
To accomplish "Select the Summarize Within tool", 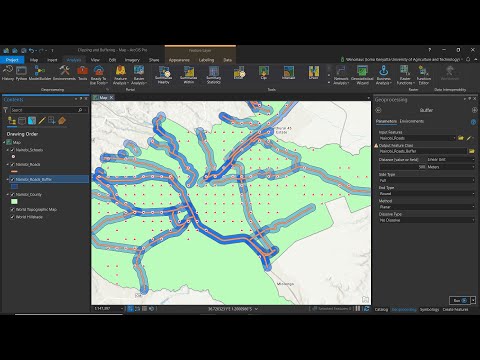I will click(189, 75).
